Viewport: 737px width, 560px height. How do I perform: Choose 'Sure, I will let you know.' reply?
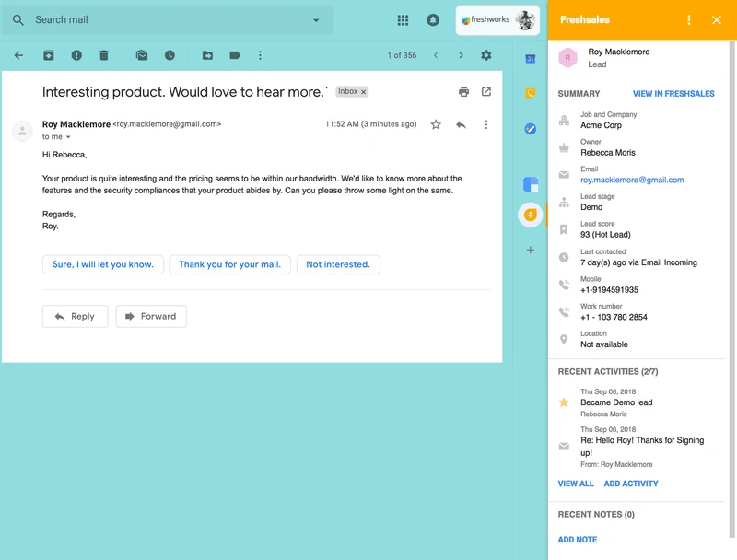click(103, 264)
